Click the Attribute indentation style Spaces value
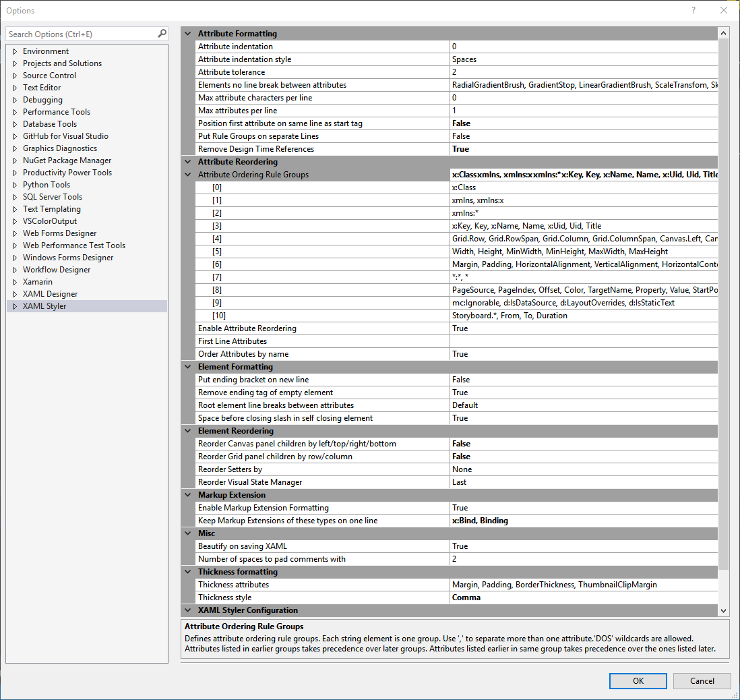The image size is (740, 700). point(583,59)
